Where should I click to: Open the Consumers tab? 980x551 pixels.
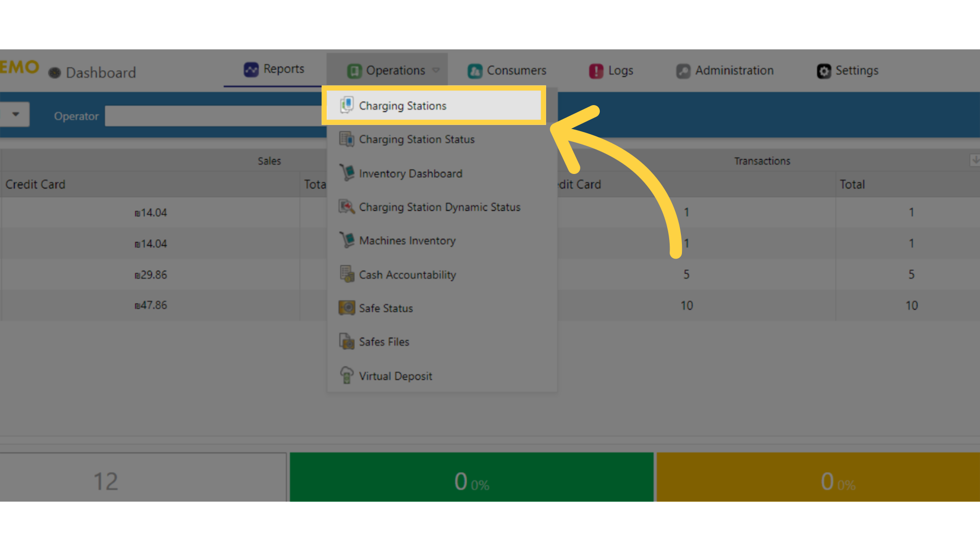pos(507,70)
